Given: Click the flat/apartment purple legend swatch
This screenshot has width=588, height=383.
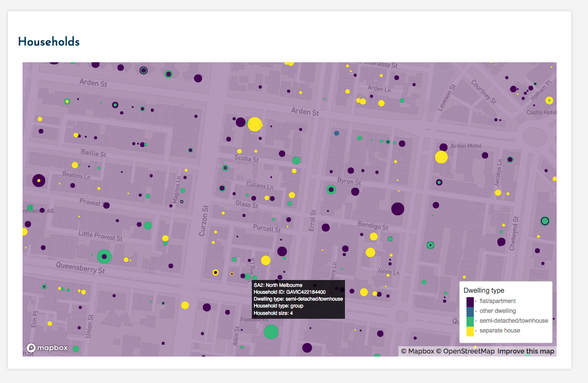Looking at the screenshot, I should 470,301.
